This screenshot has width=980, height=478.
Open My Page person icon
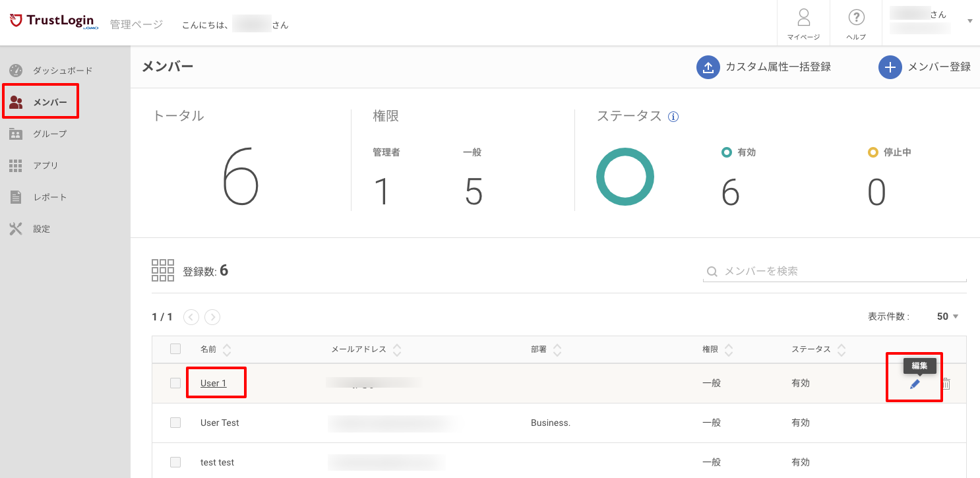coord(803,17)
